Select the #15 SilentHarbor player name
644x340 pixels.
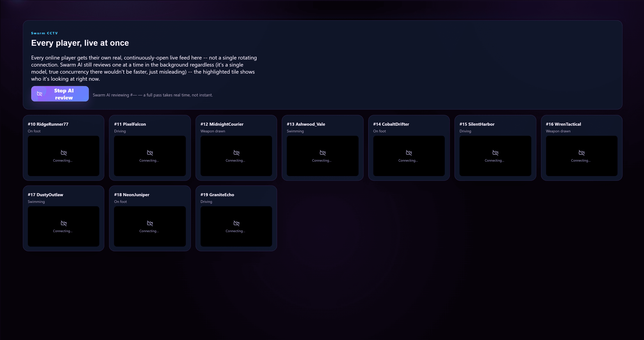477,124
